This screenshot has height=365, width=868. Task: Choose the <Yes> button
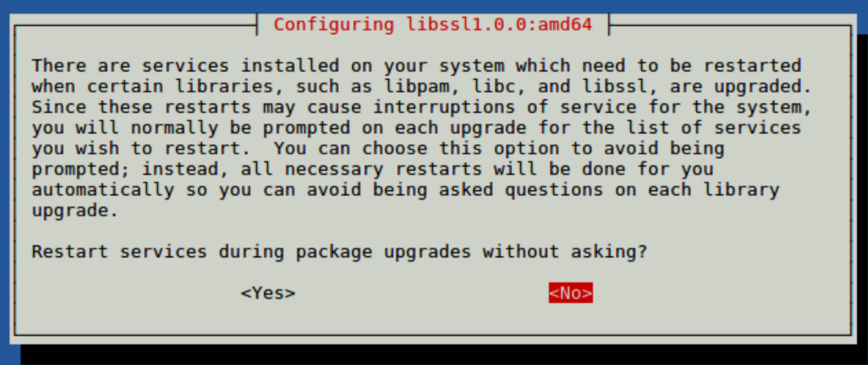pos(268,293)
